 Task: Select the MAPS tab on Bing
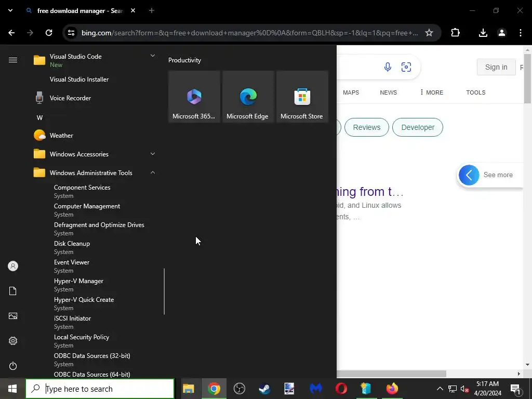pyautogui.click(x=351, y=92)
